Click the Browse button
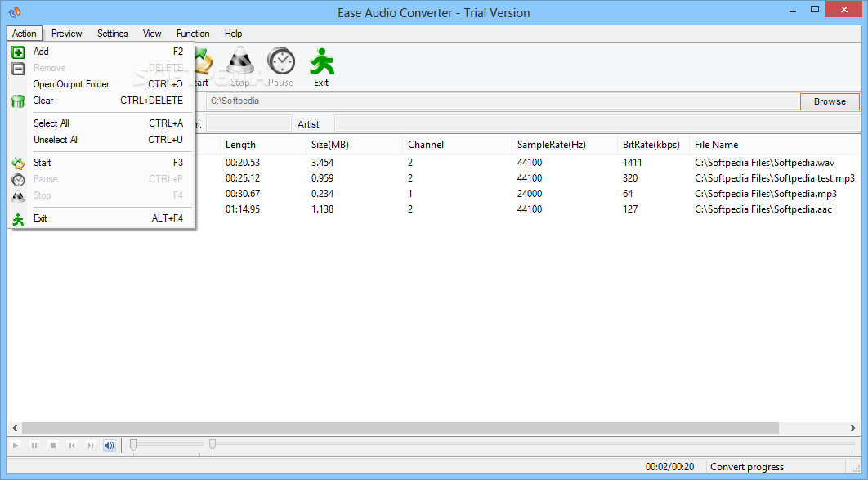The image size is (868, 480). 830,101
